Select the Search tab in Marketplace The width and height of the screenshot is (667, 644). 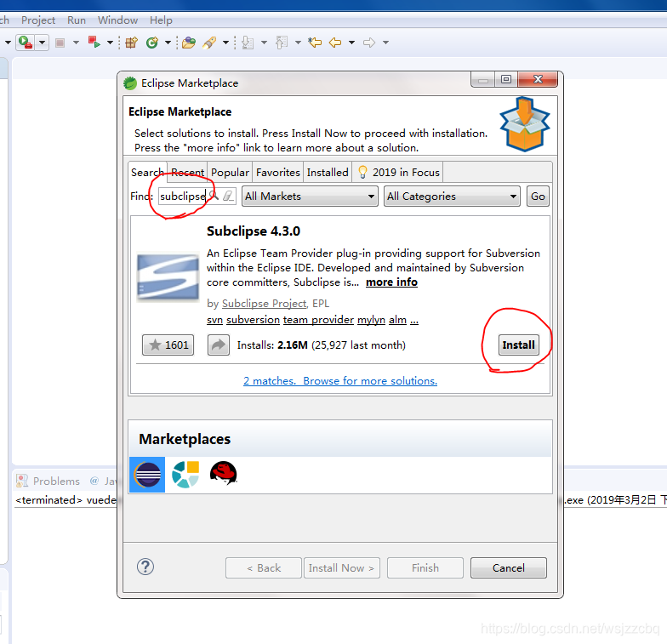click(x=147, y=172)
